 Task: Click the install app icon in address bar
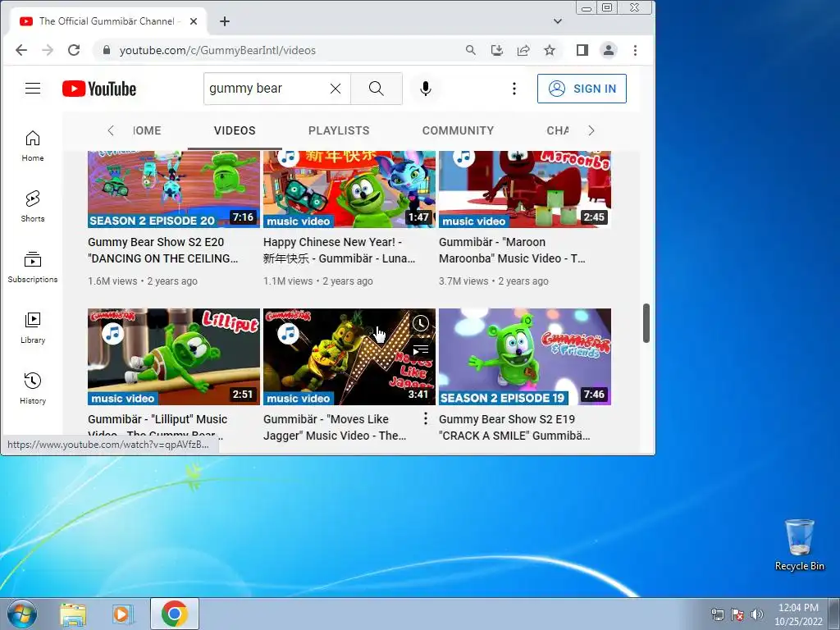[496, 50]
